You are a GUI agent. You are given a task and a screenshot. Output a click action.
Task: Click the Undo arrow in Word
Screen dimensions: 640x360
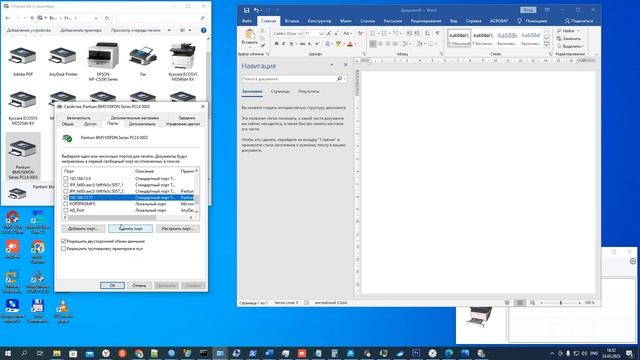point(256,10)
